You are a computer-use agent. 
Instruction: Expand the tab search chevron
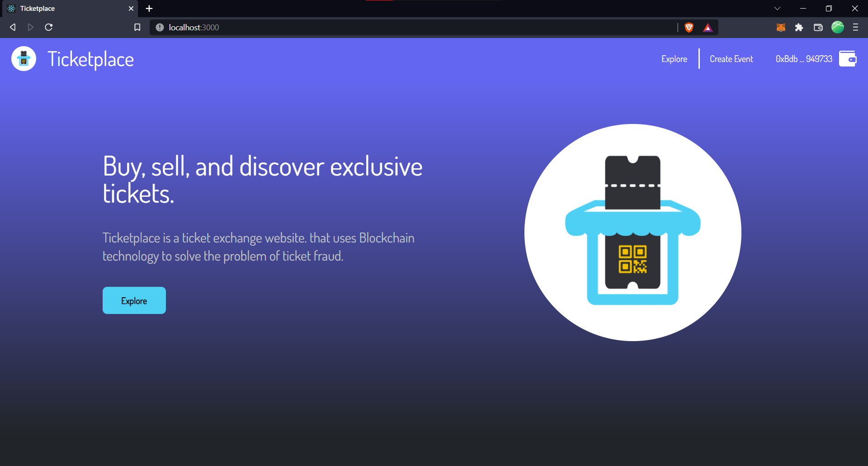[778, 9]
